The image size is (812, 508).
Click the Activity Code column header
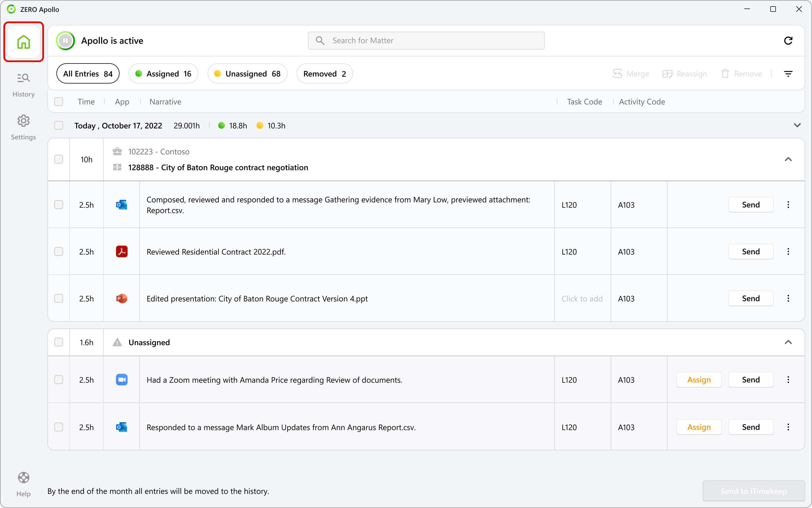click(642, 102)
